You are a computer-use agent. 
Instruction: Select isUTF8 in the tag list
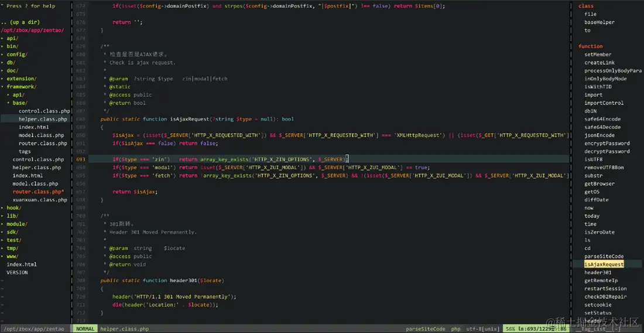click(594, 159)
